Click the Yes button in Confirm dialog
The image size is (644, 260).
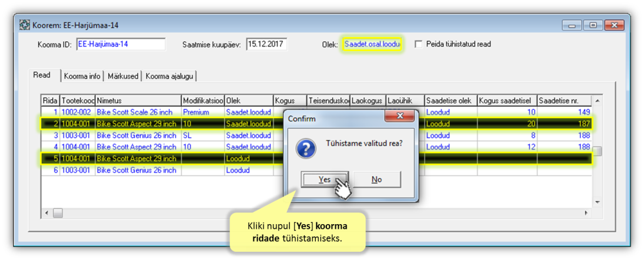point(325,179)
